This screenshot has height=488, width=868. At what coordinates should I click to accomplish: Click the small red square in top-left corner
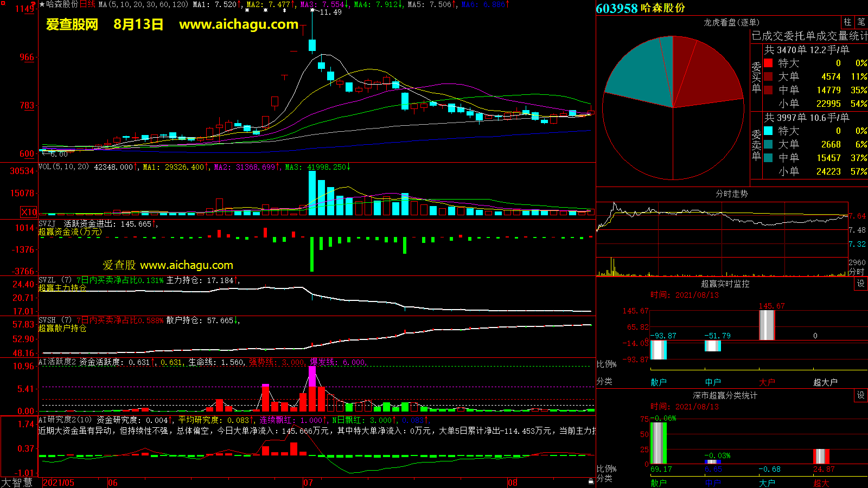[3, 3]
